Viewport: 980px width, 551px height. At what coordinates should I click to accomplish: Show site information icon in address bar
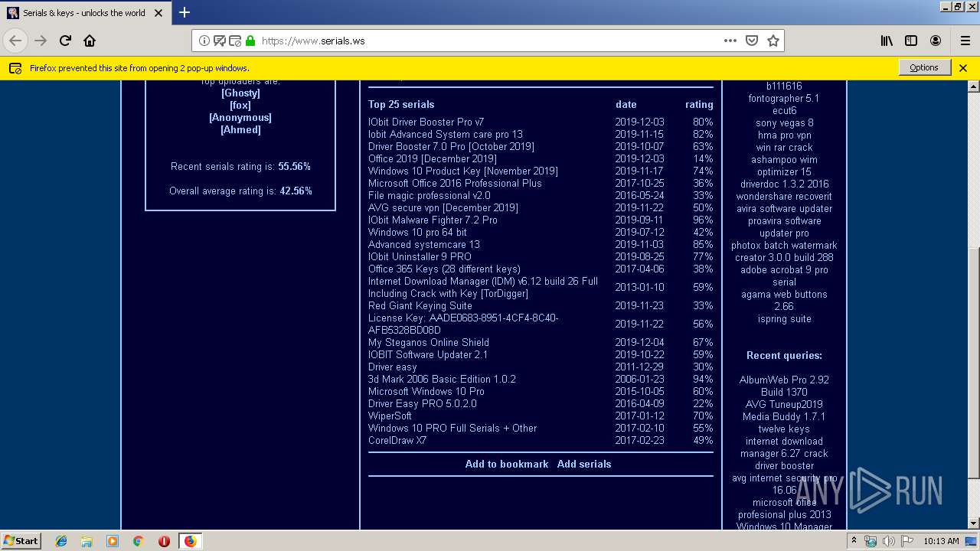204,41
